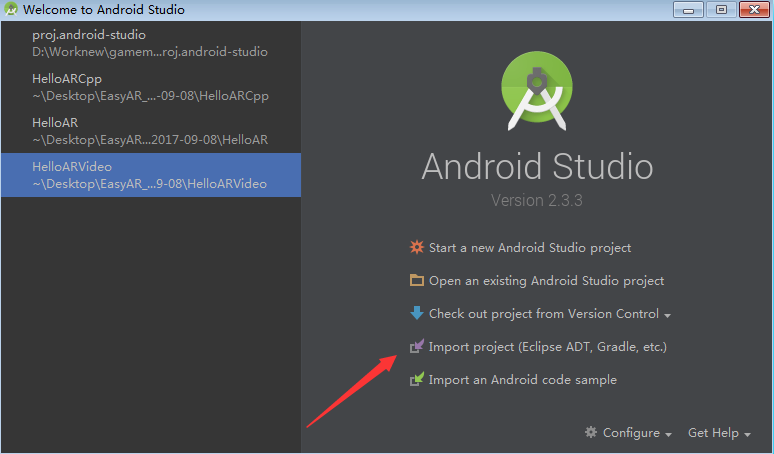Viewport: 774px width, 454px height.
Task: Open an existing Android Studio project
Action: 546,281
